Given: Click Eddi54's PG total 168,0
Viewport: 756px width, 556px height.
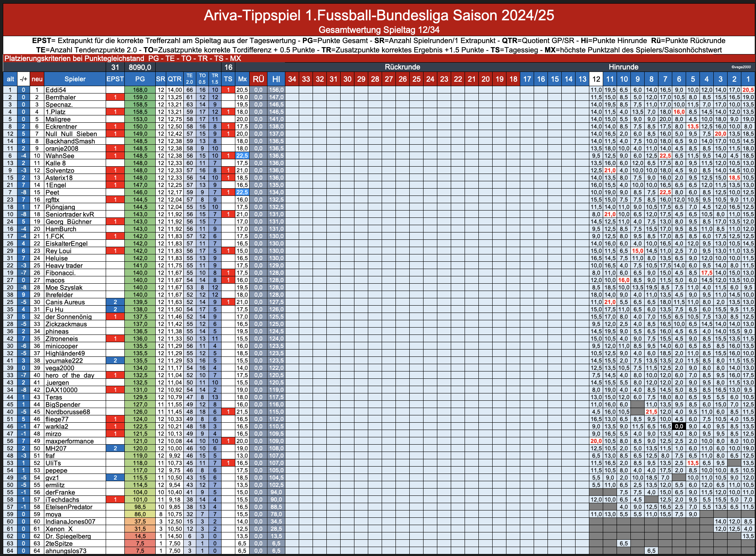Looking at the screenshot, I should tap(140, 90).
